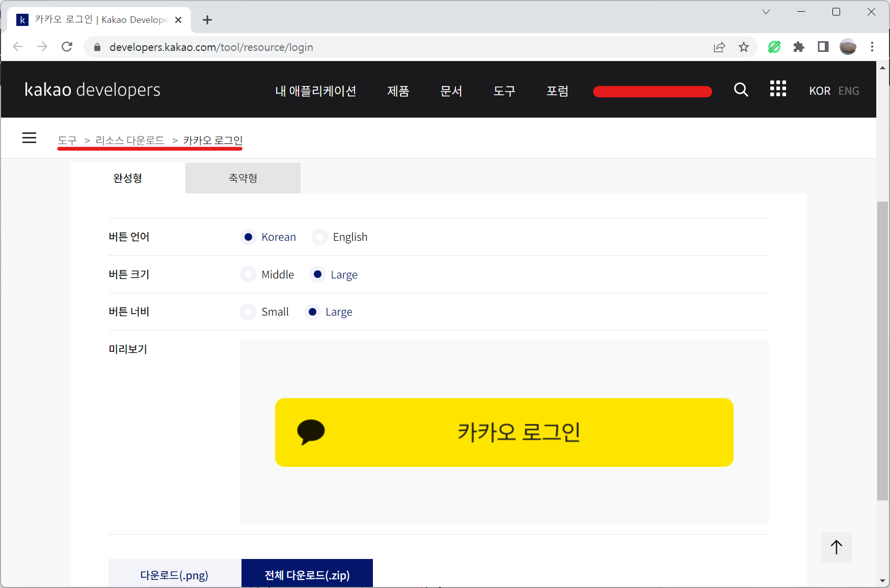This screenshot has width=890, height=588.
Task: Select Korean button language
Action: (248, 237)
